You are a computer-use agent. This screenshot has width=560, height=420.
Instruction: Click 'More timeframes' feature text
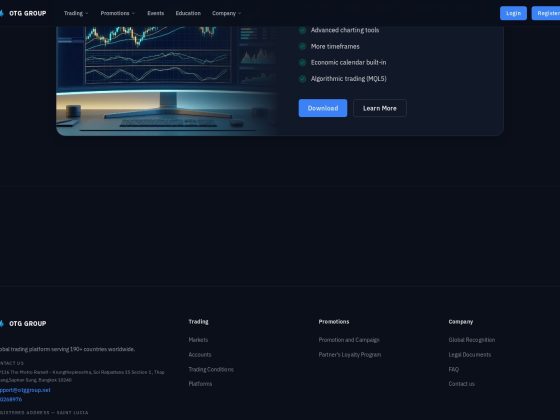335,46
